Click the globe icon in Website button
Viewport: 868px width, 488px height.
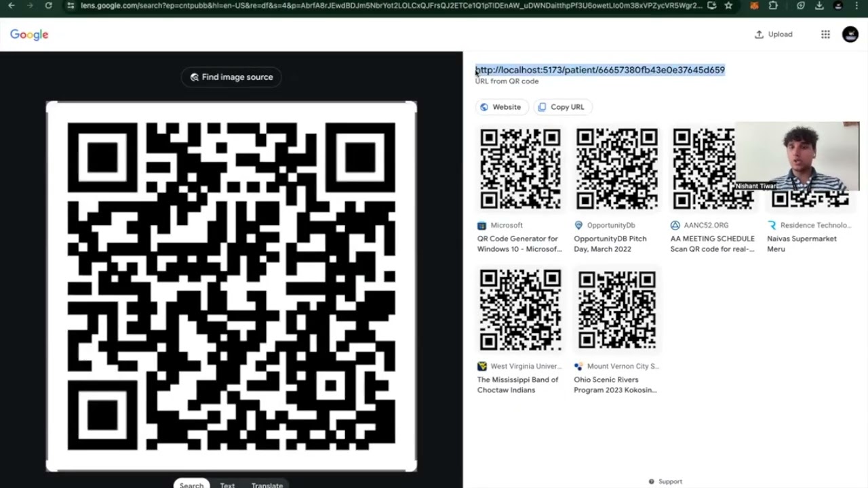click(x=484, y=107)
